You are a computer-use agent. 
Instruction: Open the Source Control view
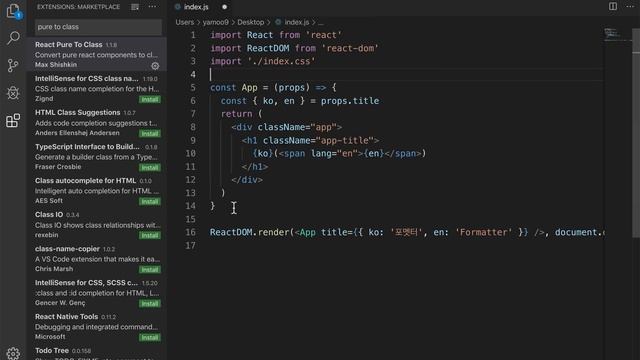point(13,65)
